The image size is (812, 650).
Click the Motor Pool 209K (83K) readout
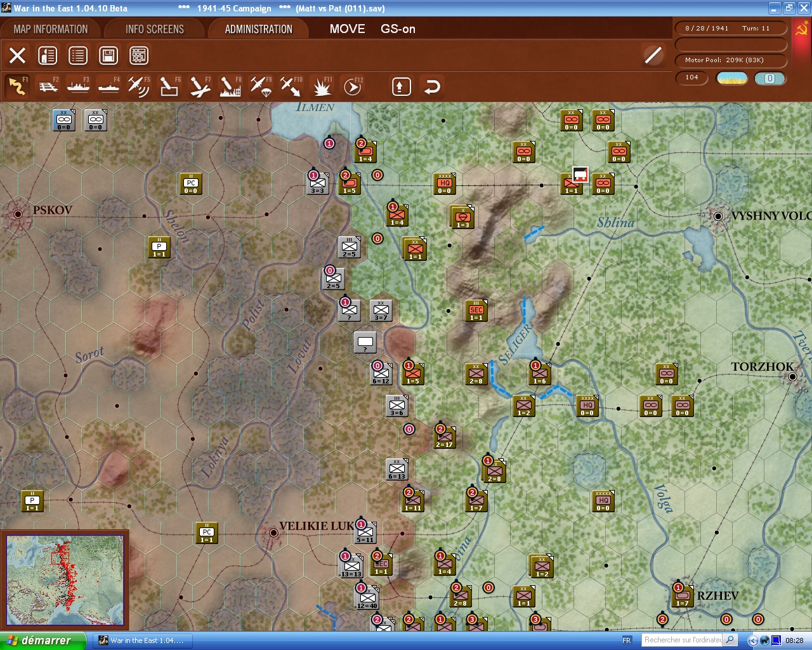click(x=731, y=60)
